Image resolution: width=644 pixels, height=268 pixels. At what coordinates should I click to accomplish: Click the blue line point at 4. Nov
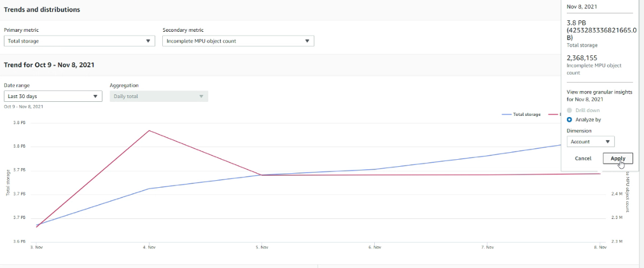(149, 188)
